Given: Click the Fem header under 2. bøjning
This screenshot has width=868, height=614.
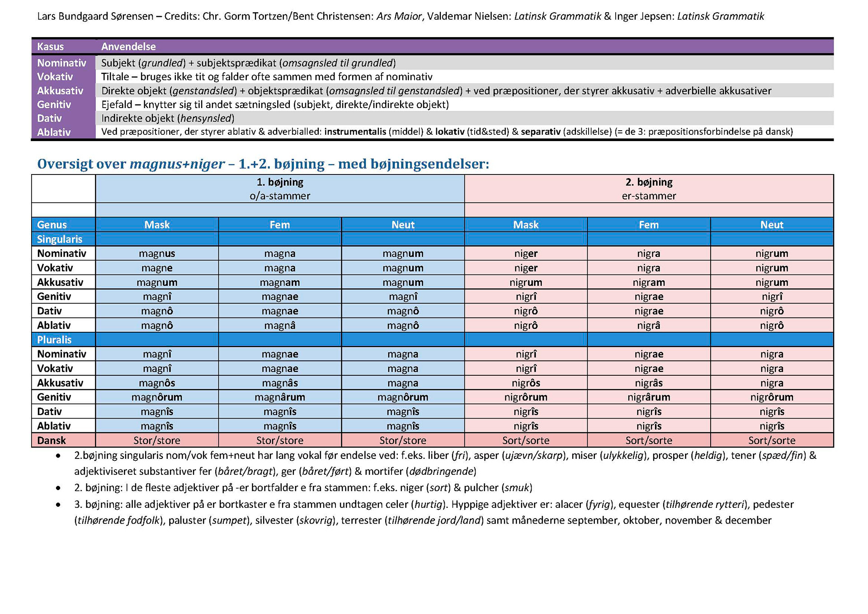Looking at the screenshot, I should pyautogui.click(x=649, y=225).
